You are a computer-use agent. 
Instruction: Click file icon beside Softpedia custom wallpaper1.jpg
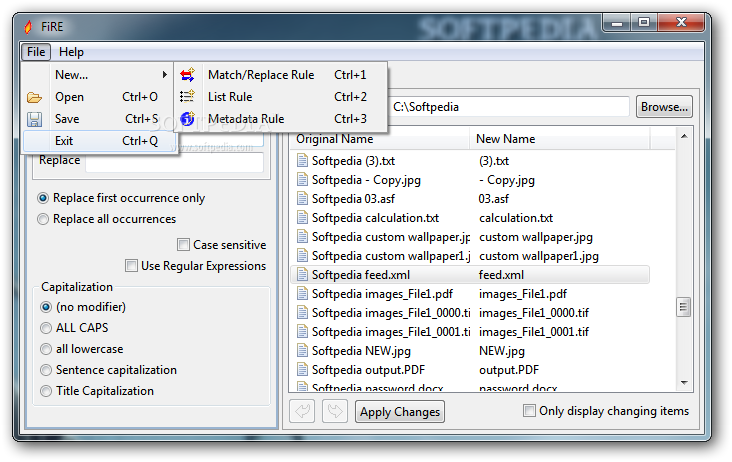tap(303, 256)
